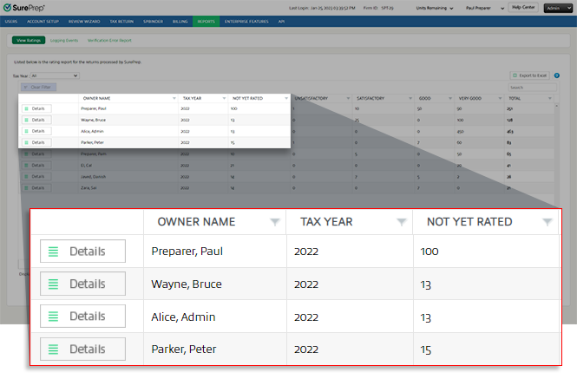This screenshot has width=577, height=392.
Task: Click the UNSATISFACTORY column filter icon
Action: tap(348, 98)
